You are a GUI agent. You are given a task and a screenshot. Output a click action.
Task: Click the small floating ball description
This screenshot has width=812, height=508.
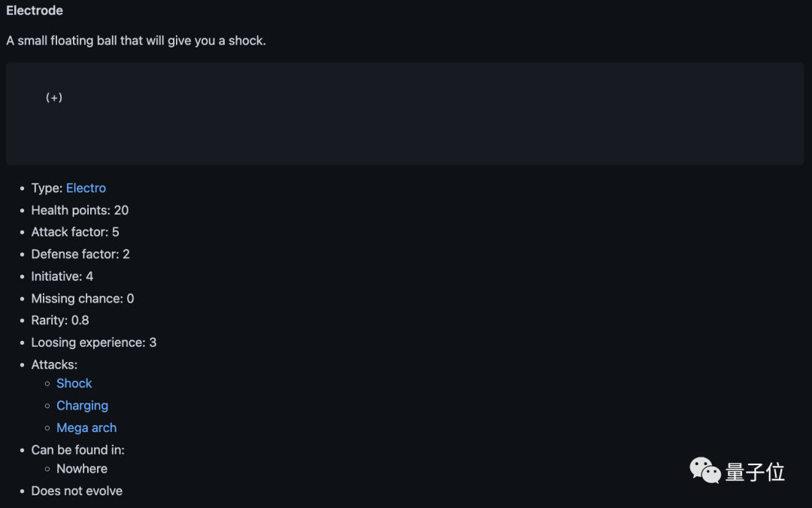click(136, 41)
